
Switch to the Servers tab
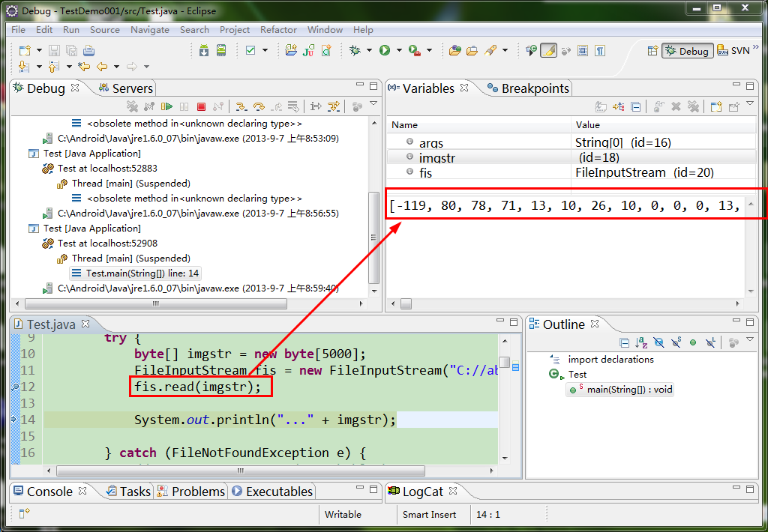point(126,88)
